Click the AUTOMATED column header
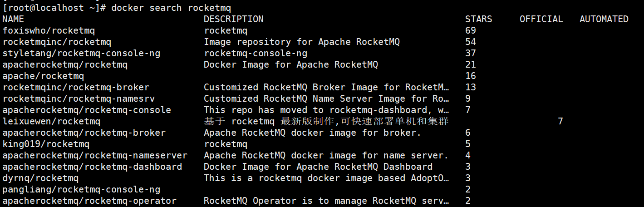644x207 pixels. [x=604, y=19]
